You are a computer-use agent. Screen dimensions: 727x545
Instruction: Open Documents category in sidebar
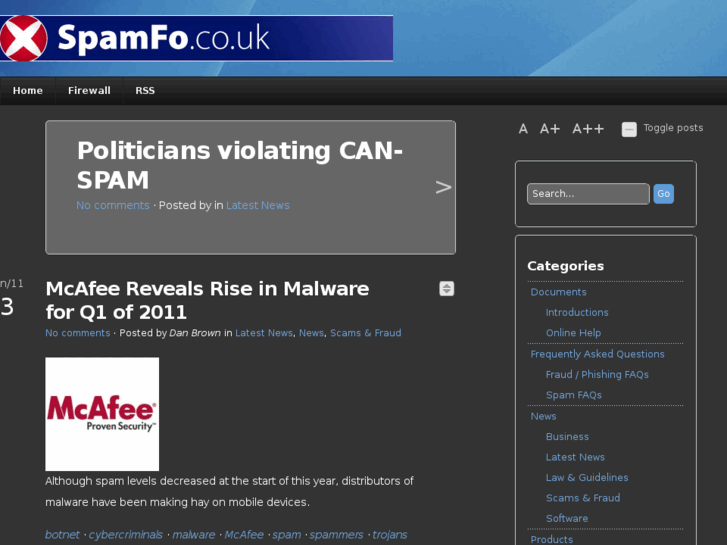pyautogui.click(x=558, y=292)
